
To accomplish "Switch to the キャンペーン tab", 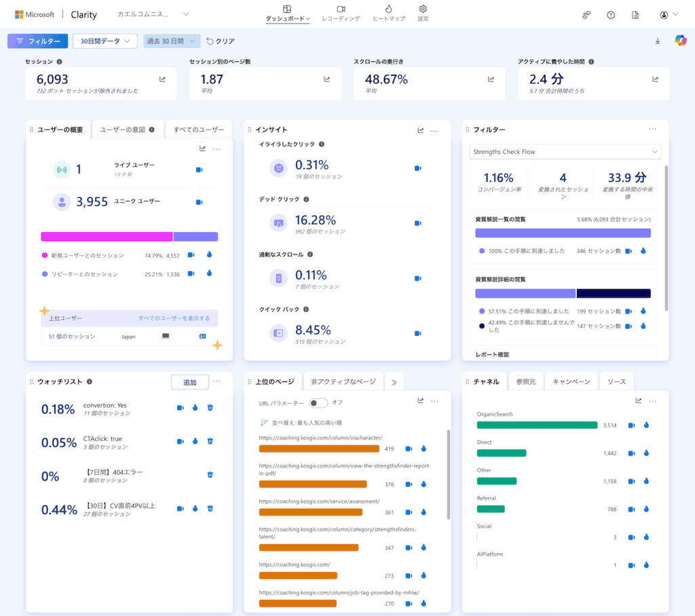I will pos(571,381).
